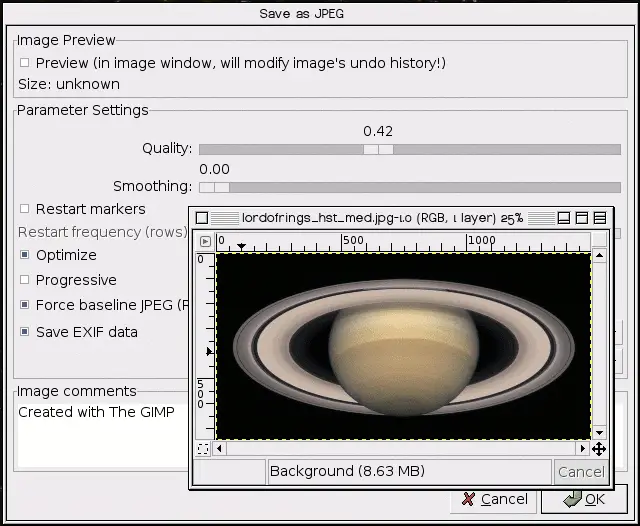
Task: Toggle the quick mask icon at bottom-left
Action: point(204,449)
